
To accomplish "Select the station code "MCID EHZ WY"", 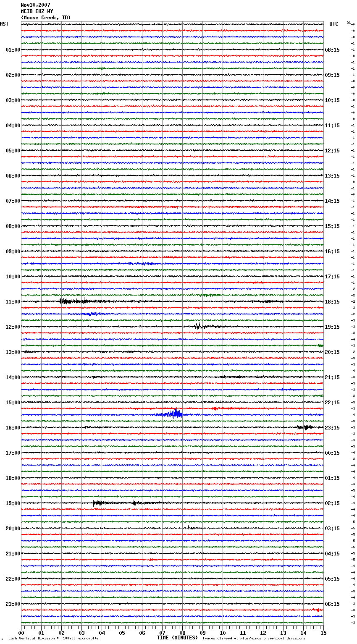I will [37, 11].
